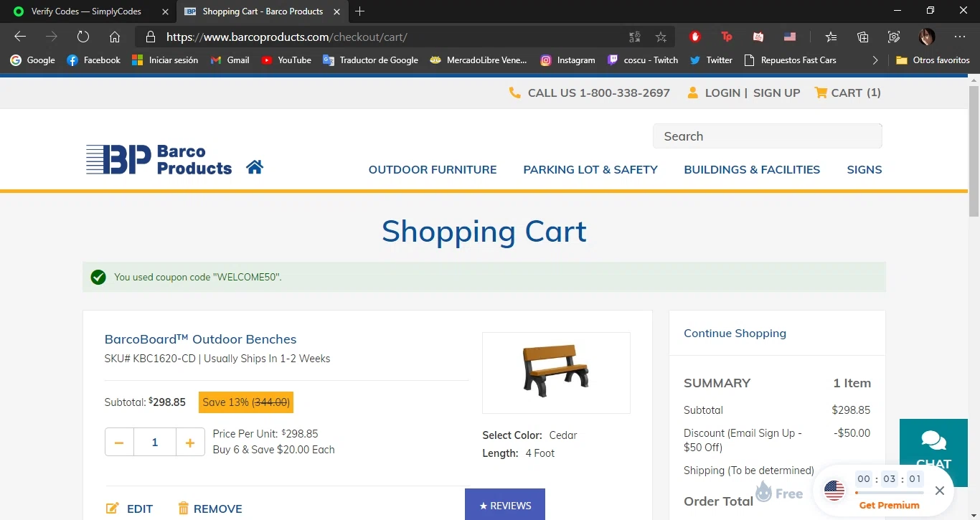The image size is (980, 520).
Task: Close the VPN timer popup
Action: (x=940, y=491)
